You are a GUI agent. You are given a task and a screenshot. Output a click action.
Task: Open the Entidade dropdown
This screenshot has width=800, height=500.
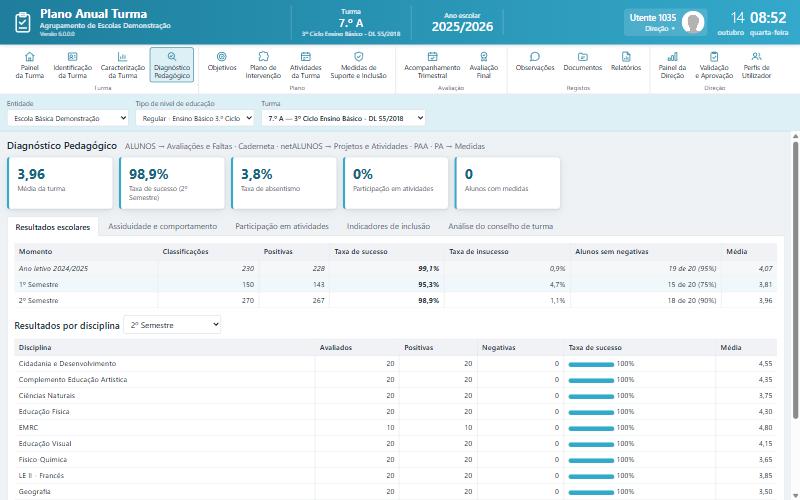point(68,118)
